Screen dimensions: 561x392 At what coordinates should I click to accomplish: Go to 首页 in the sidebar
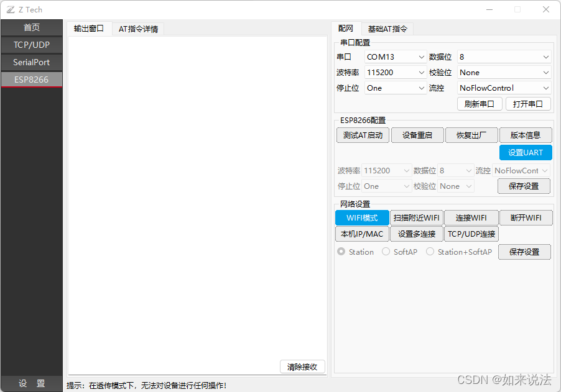[x=31, y=27]
